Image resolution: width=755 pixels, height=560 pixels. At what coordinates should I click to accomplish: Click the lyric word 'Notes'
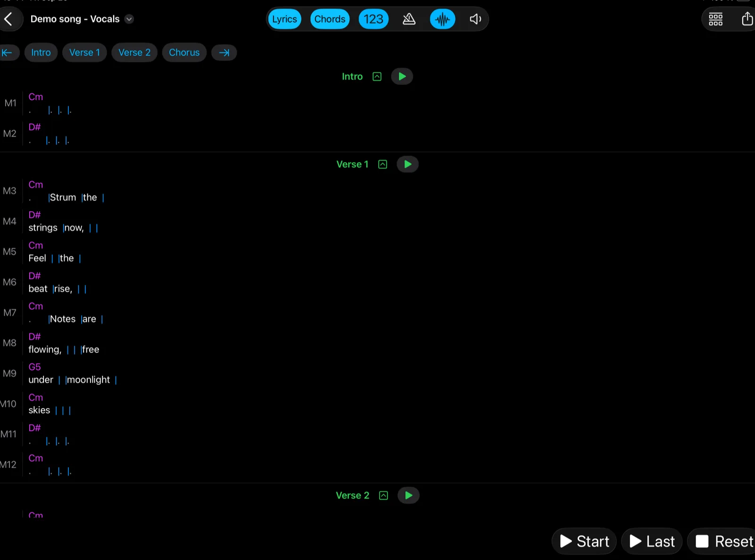[63, 319]
